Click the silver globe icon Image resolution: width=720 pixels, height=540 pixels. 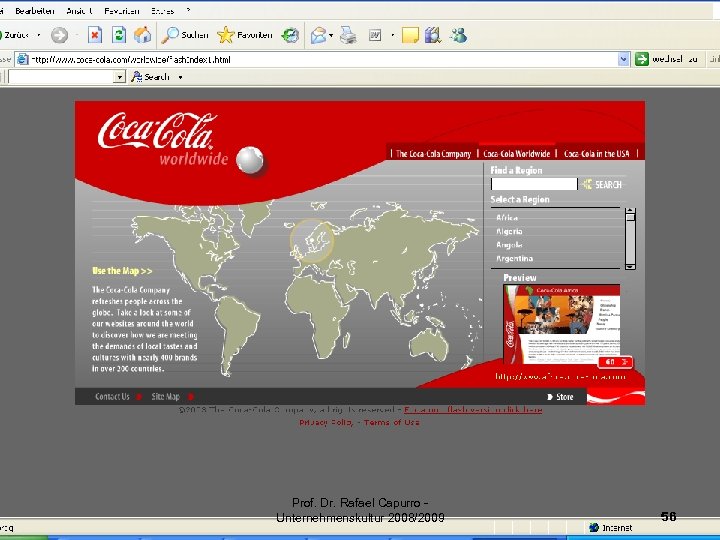click(x=250, y=160)
